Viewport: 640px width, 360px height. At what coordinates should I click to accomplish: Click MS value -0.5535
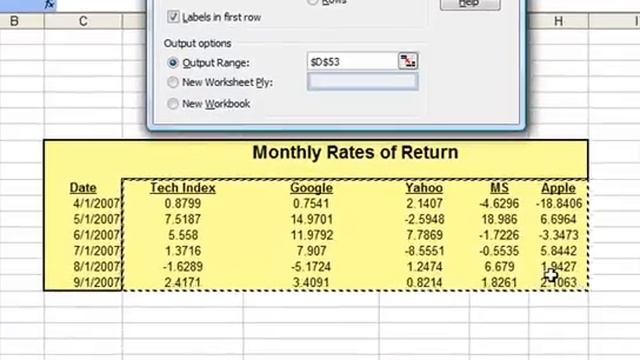point(499,251)
